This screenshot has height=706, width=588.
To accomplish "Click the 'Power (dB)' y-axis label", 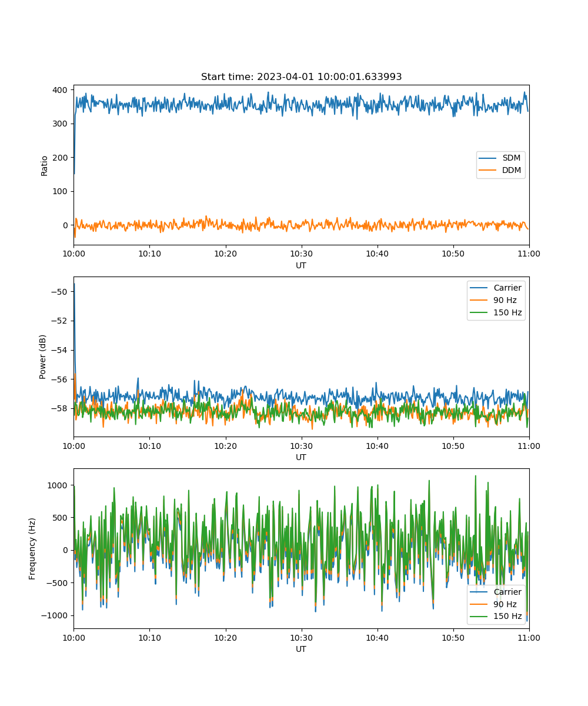I will 43,357.
